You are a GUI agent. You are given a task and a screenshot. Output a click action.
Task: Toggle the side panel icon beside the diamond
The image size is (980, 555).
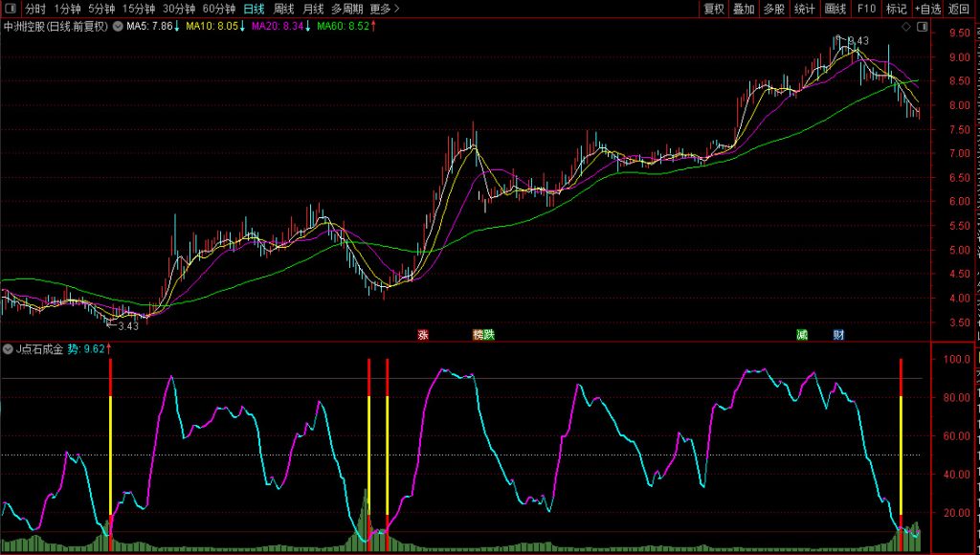click(x=923, y=27)
